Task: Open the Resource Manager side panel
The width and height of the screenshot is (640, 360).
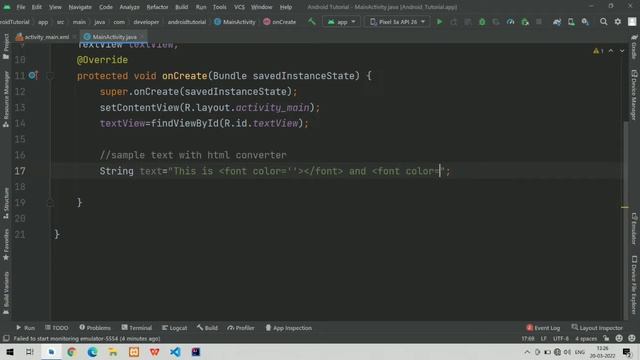Action: click(6, 99)
